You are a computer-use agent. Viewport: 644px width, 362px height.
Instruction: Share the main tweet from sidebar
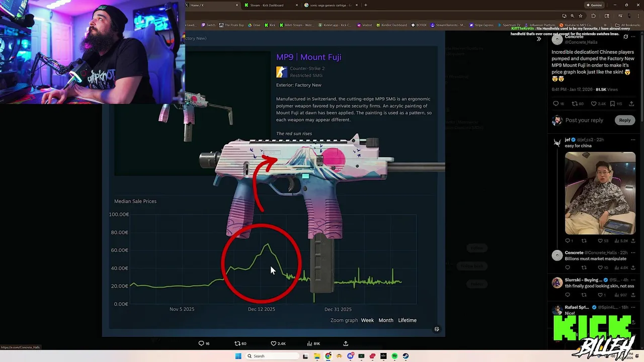(x=632, y=104)
